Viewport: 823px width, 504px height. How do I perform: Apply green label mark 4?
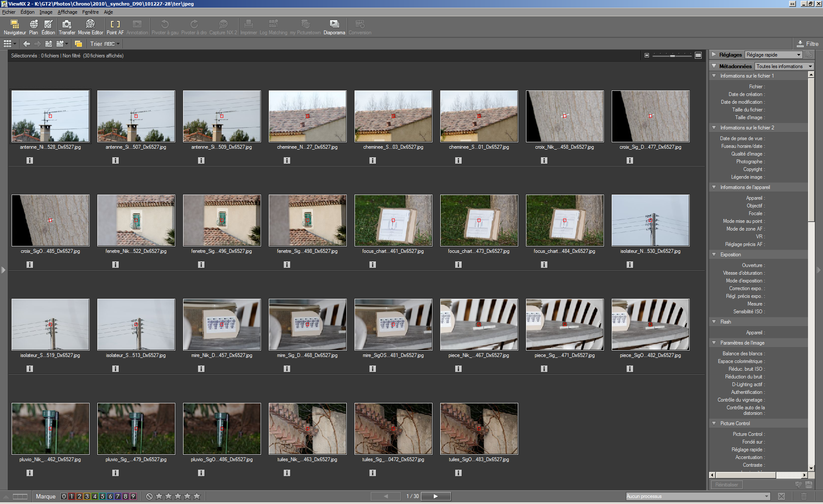[x=95, y=496]
